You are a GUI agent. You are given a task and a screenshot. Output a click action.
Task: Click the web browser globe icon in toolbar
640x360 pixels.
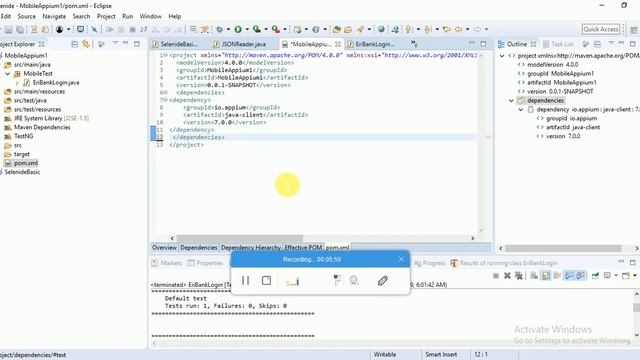[381, 29]
